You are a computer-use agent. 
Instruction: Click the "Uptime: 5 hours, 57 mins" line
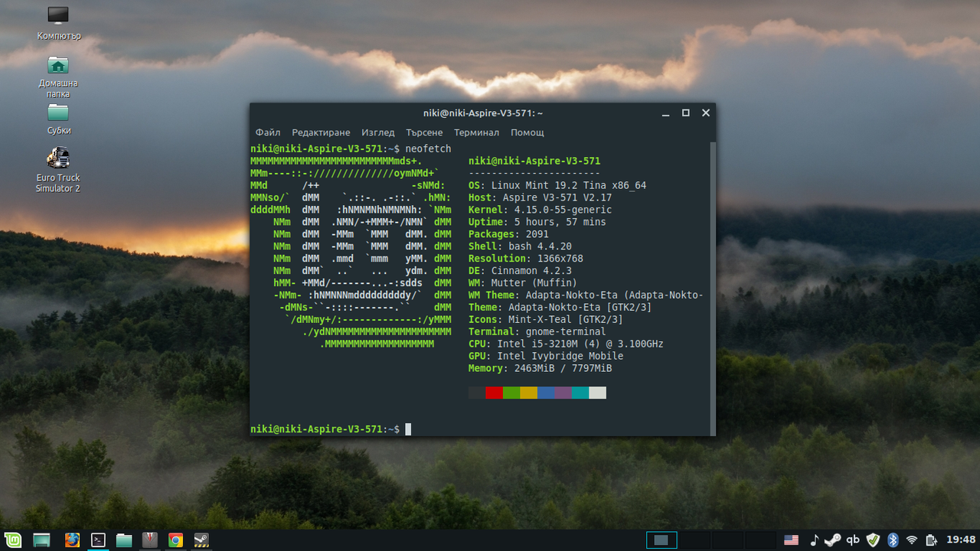pos(537,222)
